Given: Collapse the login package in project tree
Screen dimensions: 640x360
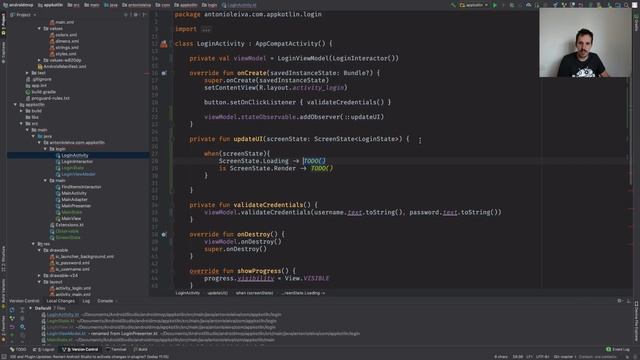Looking at the screenshot, I should [x=45, y=149].
